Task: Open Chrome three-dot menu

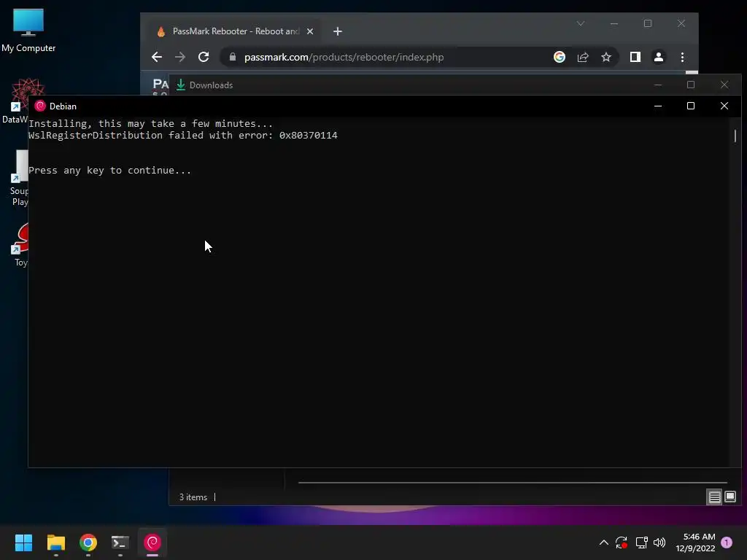Action: (x=682, y=57)
